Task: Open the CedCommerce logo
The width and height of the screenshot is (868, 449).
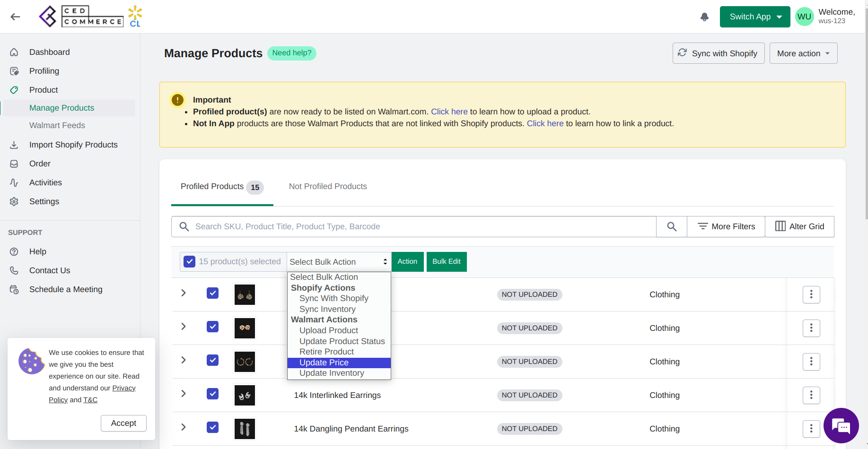Action: pos(90,17)
